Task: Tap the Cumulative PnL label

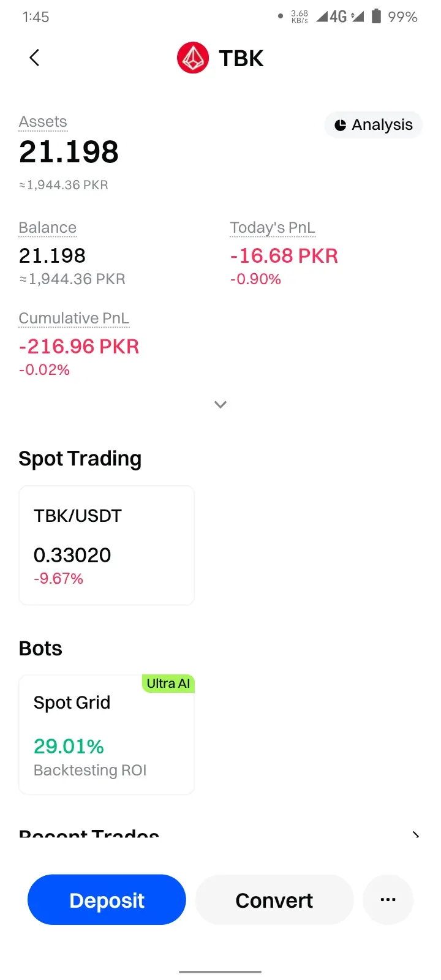Action: (74, 318)
